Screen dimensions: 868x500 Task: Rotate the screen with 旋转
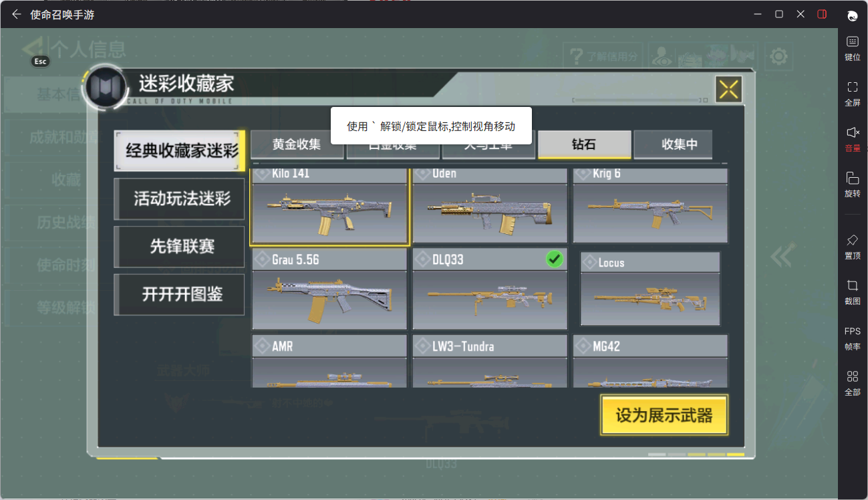[x=853, y=184]
